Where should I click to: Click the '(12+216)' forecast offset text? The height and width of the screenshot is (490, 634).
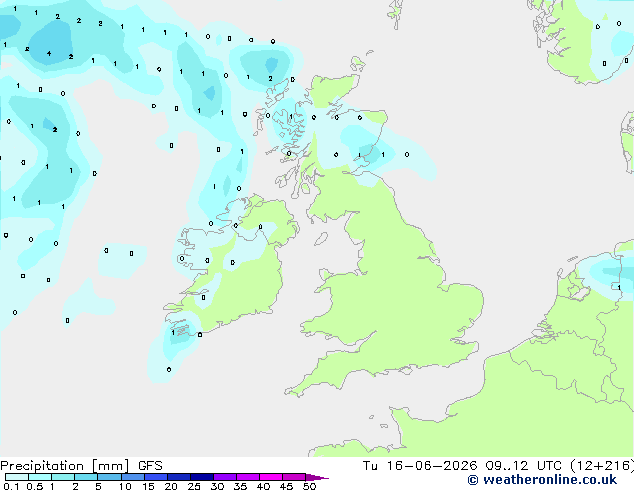point(602,466)
